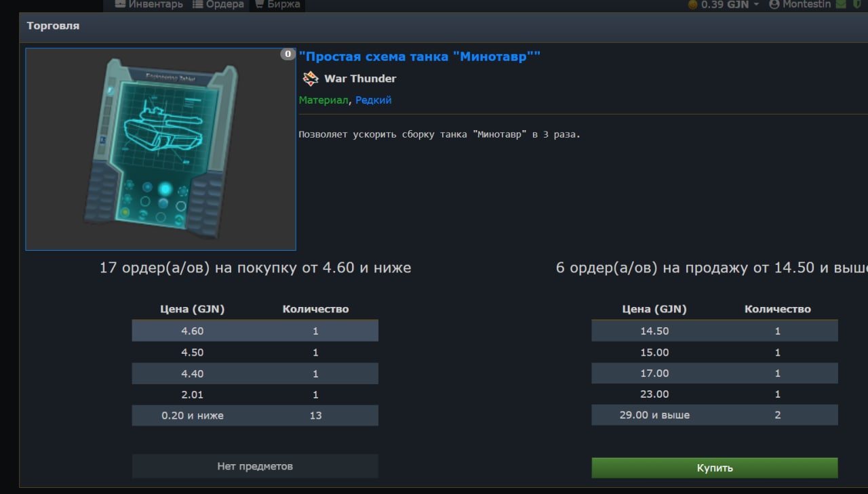The width and height of the screenshot is (868, 494).
Task: Select the "0.20 и ниже" row
Action: point(255,415)
